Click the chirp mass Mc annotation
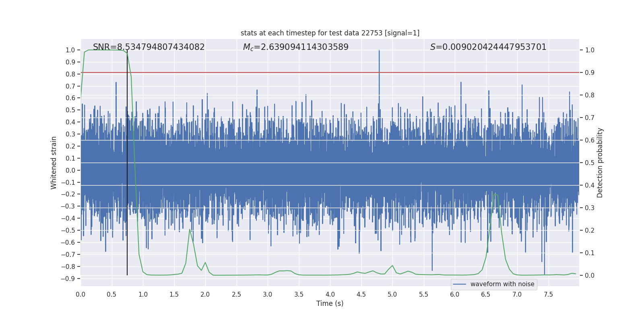This screenshot has height=322, width=644. [295, 47]
